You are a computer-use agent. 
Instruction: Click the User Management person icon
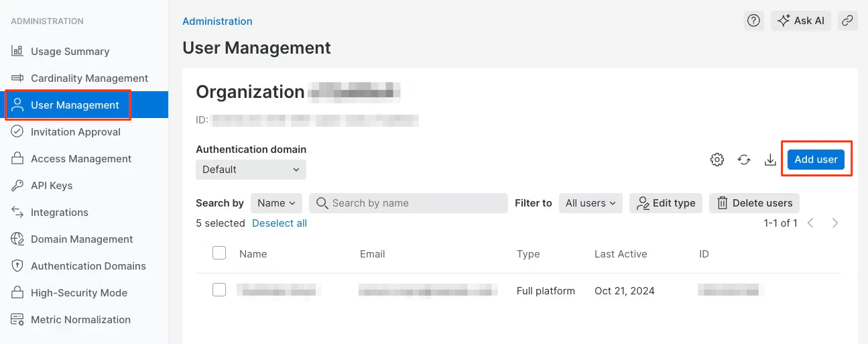click(17, 105)
